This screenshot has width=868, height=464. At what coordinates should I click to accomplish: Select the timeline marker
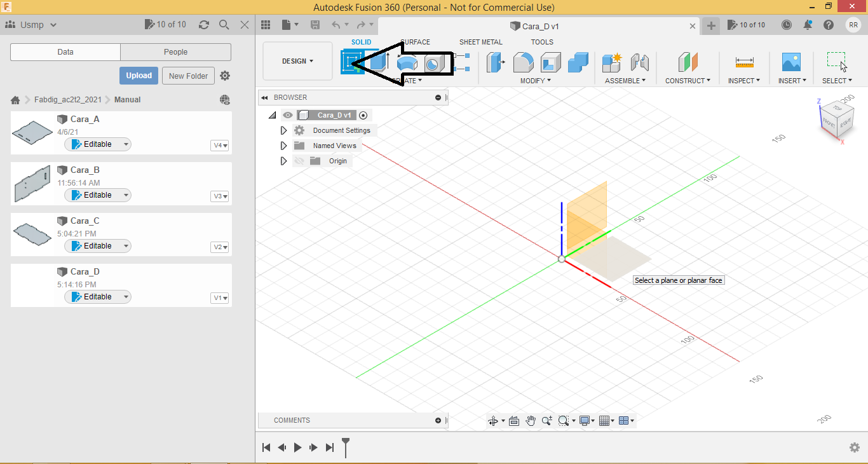[346, 446]
